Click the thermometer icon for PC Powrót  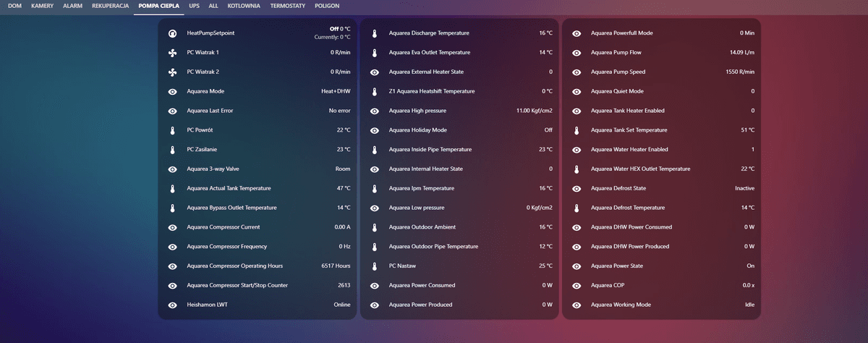[x=172, y=130]
